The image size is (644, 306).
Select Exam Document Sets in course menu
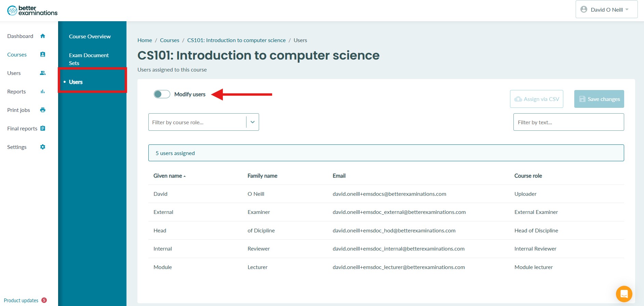click(x=89, y=59)
